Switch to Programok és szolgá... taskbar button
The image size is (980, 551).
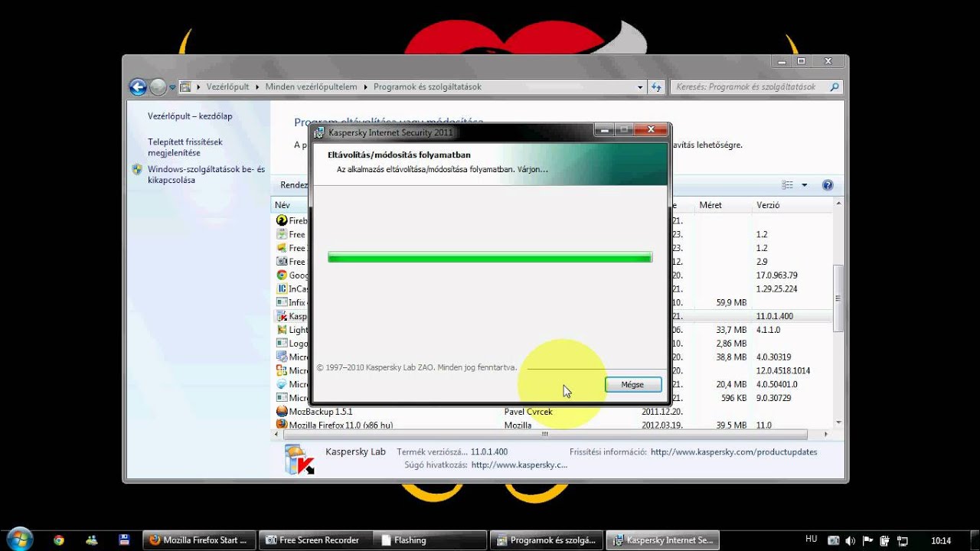[x=546, y=540]
